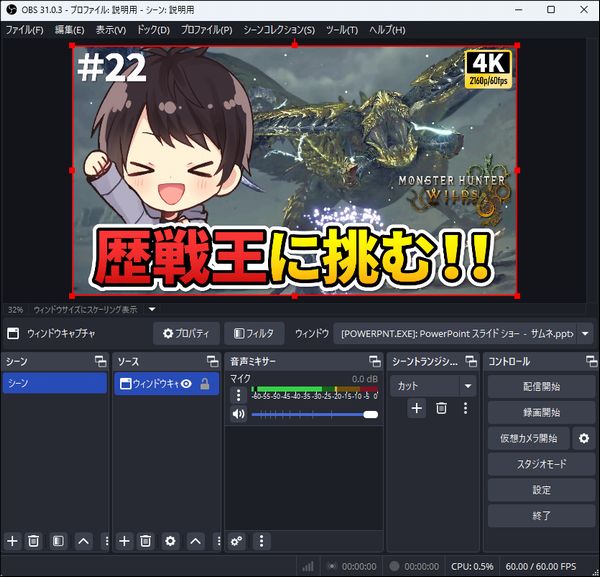Viewport: 600px width, 577px height.
Task: Open the シーンコレクション(S) menu
Action: coord(279,30)
